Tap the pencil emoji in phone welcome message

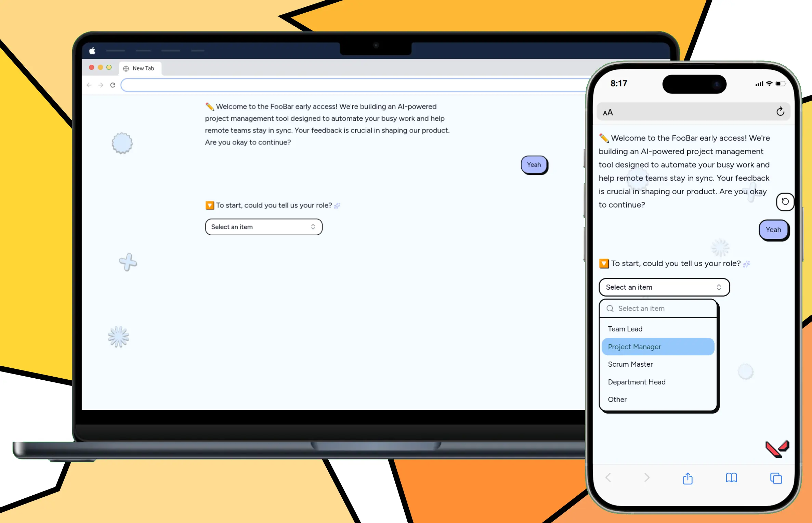click(x=604, y=138)
